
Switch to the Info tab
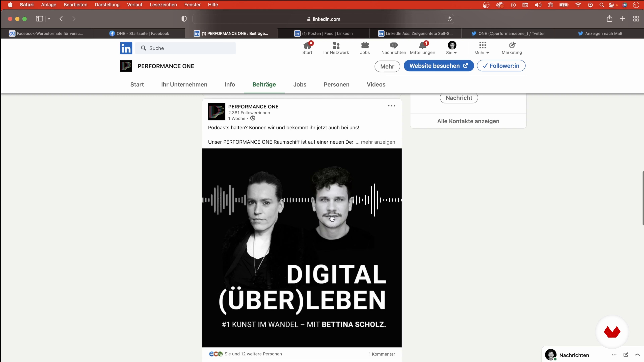pyautogui.click(x=230, y=84)
